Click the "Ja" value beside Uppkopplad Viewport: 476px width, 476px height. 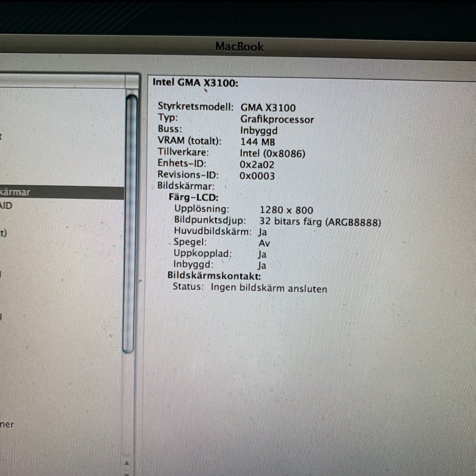[x=262, y=254]
